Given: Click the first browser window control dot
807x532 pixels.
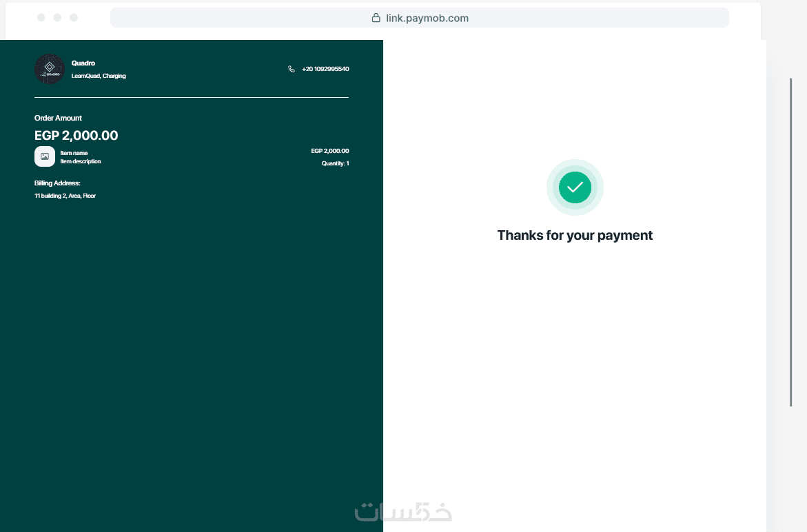Looking at the screenshot, I should (41, 18).
